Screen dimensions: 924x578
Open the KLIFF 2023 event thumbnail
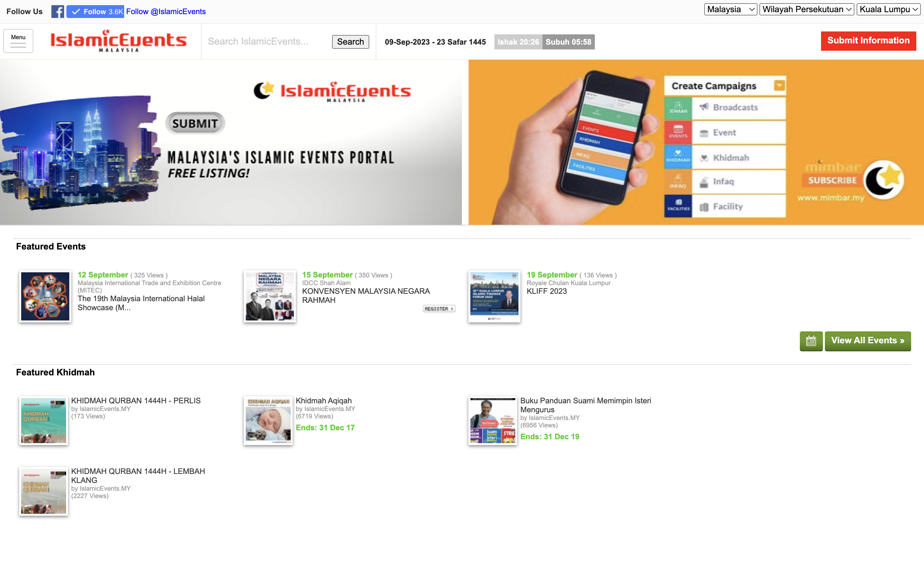494,296
